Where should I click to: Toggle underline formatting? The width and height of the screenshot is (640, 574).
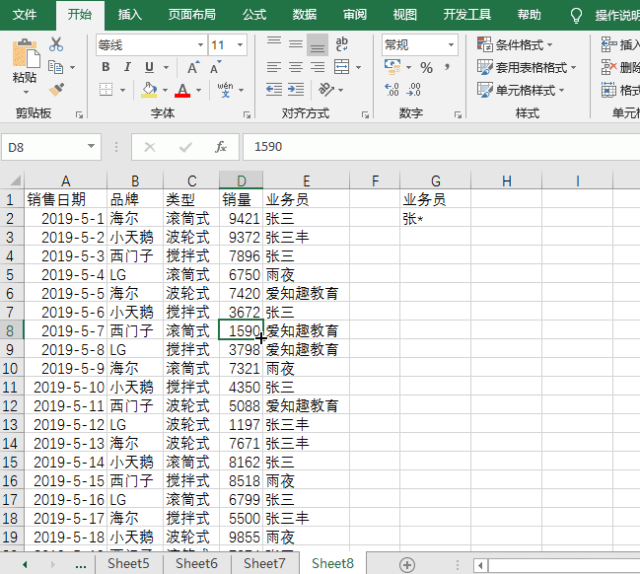pos(149,67)
